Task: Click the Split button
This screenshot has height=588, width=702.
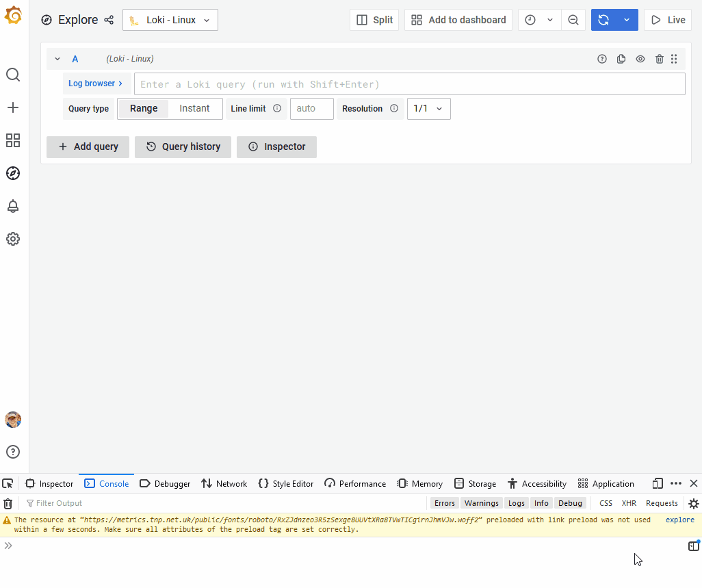Action: click(x=374, y=20)
